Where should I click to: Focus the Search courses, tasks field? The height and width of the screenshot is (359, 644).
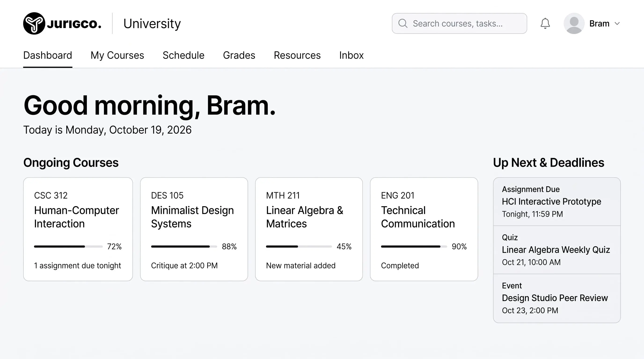(x=459, y=23)
